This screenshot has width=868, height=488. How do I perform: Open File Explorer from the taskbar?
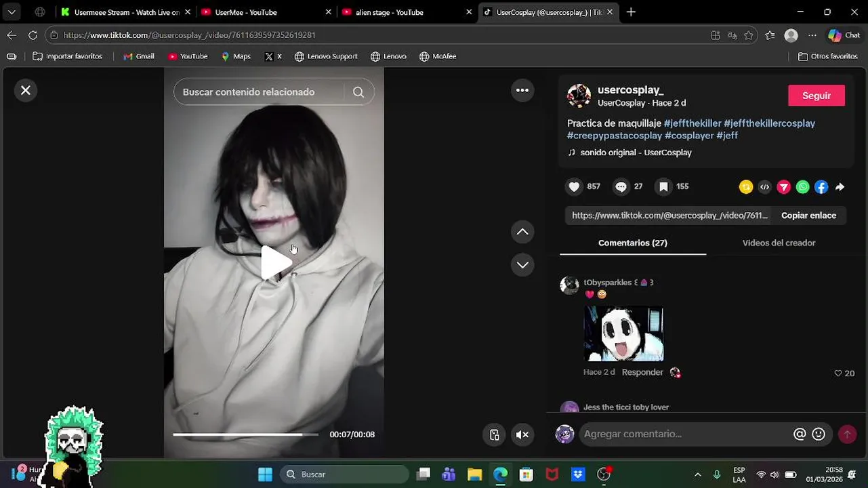coord(474,474)
